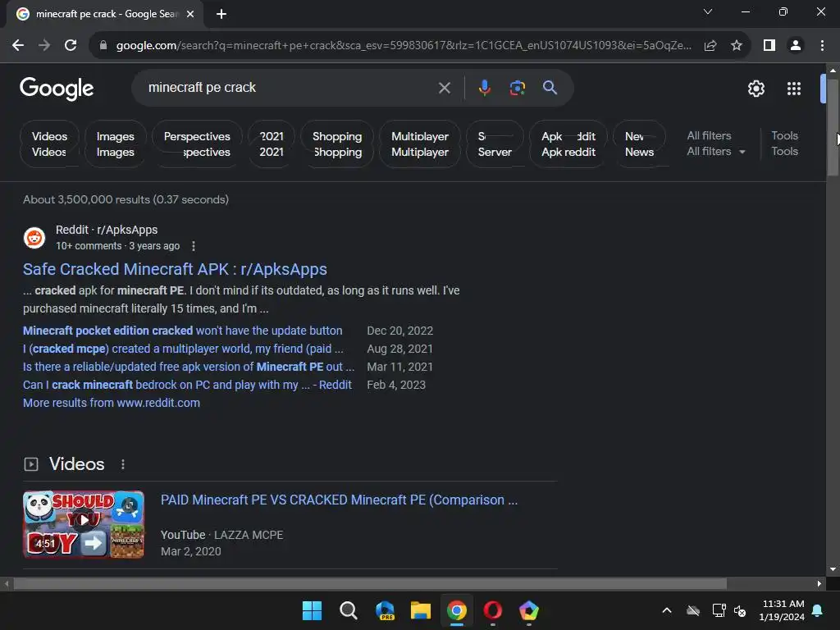Bookmark this page with the star icon
Screen dimensions: 840x630
click(x=737, y=46)
